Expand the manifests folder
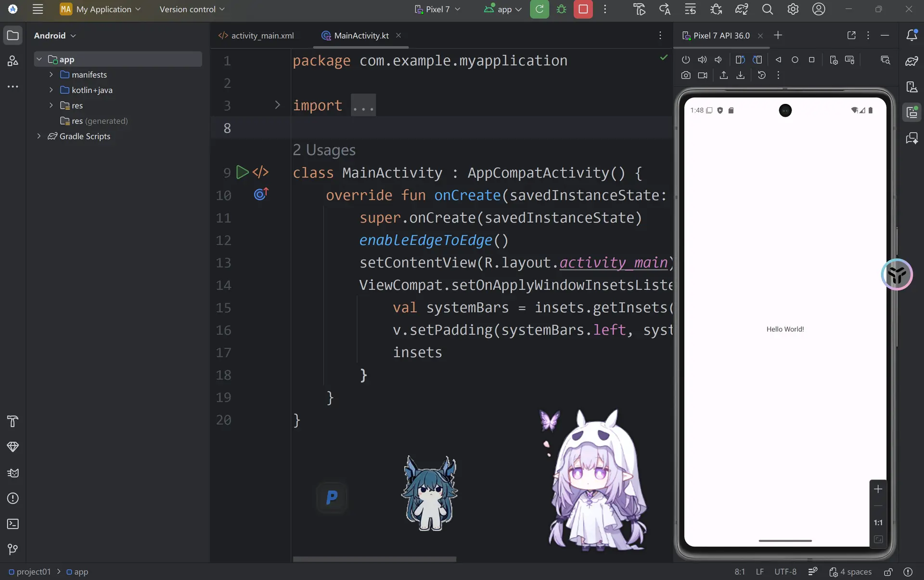Screen dimensions: 924x580 tap(51, 75)
